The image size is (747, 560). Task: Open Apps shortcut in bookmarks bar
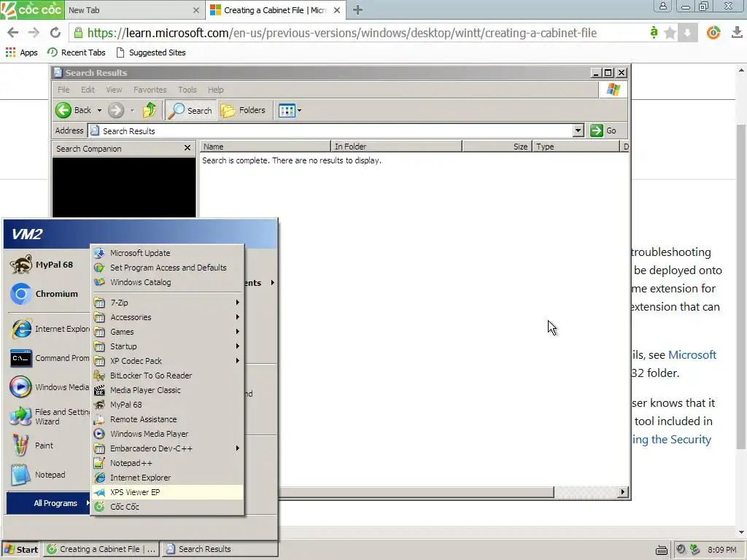21,52
